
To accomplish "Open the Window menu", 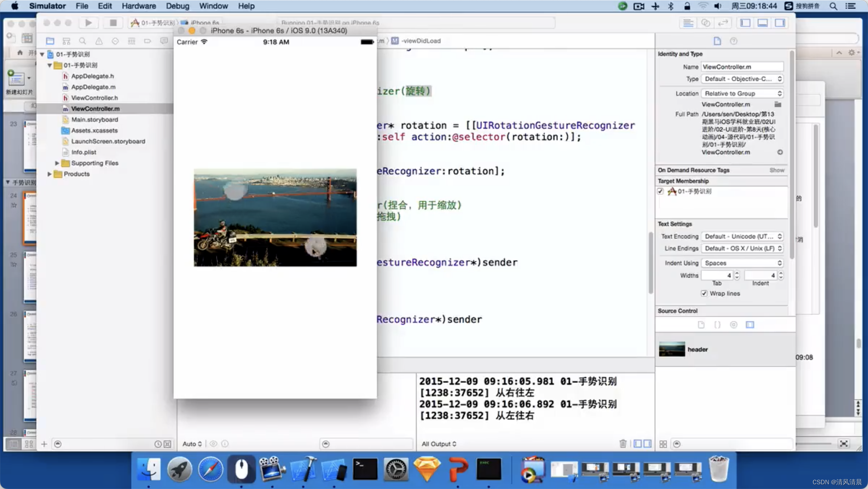I will 213,6.
